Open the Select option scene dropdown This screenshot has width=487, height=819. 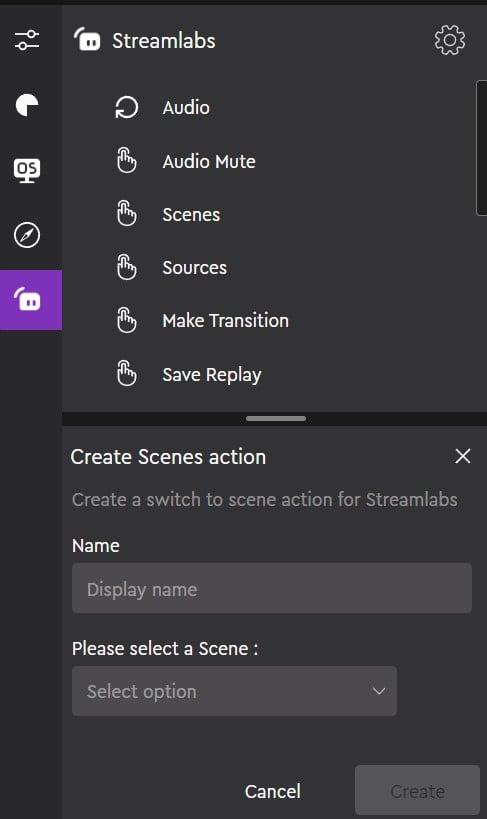234,691
